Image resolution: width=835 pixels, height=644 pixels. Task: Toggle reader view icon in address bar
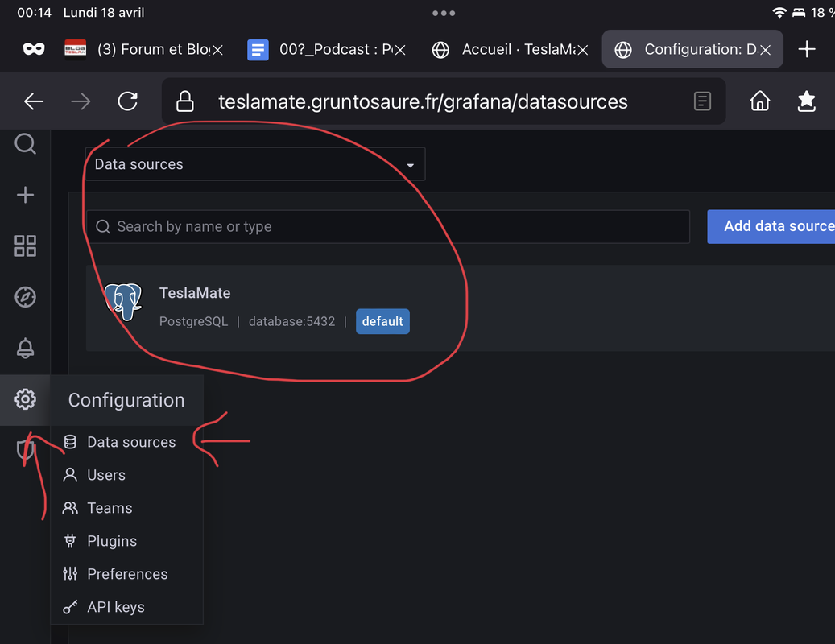pos(702,101)
